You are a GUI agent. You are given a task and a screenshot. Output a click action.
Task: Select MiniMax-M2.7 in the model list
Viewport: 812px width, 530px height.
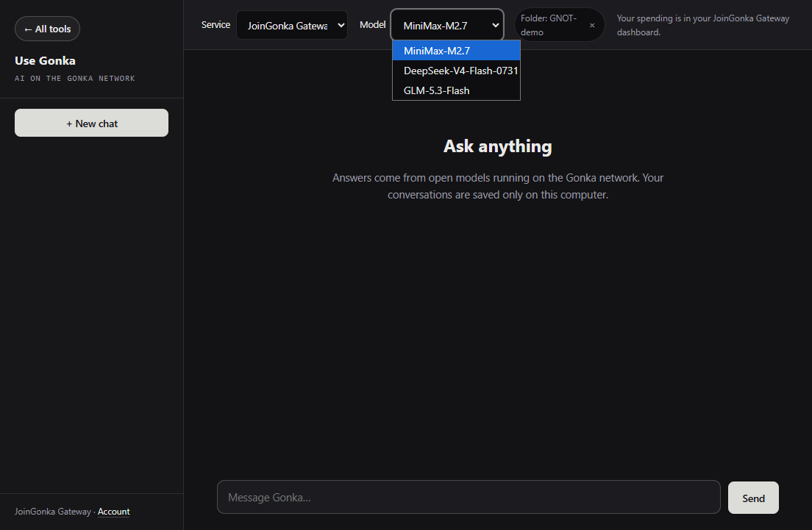pos(456,51)
